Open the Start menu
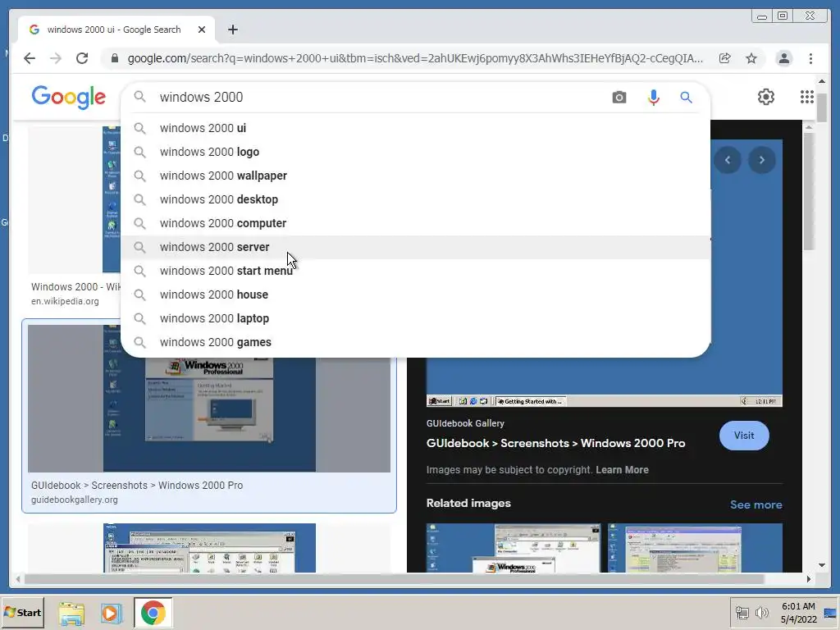This screenshot has height=630, width=840. [22, 612]
